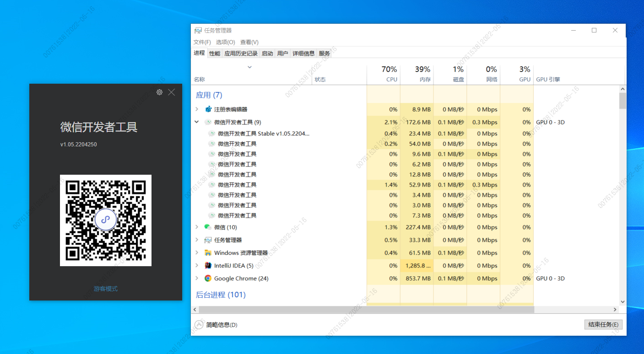Click the 应用 (7) section heading
644x354 pixels.
tap(209, 95)
